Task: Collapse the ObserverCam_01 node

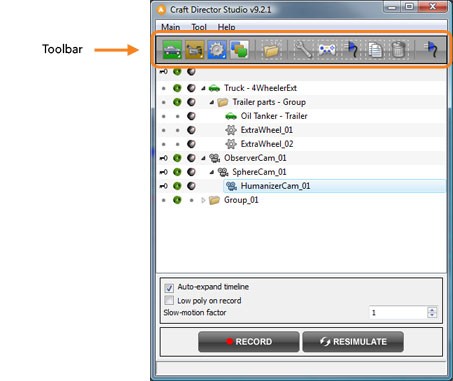Action: point(203,158)
